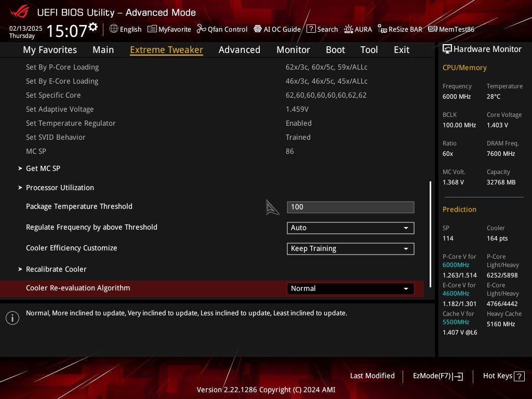Screen dimensions: 532x399
Task: Open the Exit tab
Action: (402, 50)
